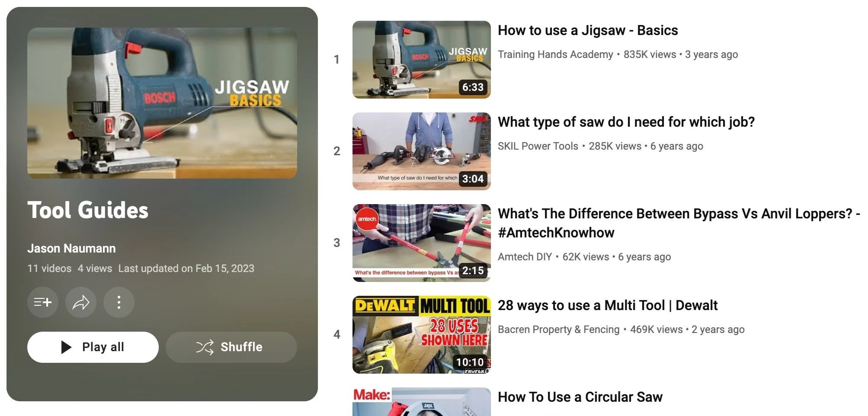Click 'Last updated on Feb 15, 2023' text
This screenshot has width=868, height=416.
pos(186,269)
